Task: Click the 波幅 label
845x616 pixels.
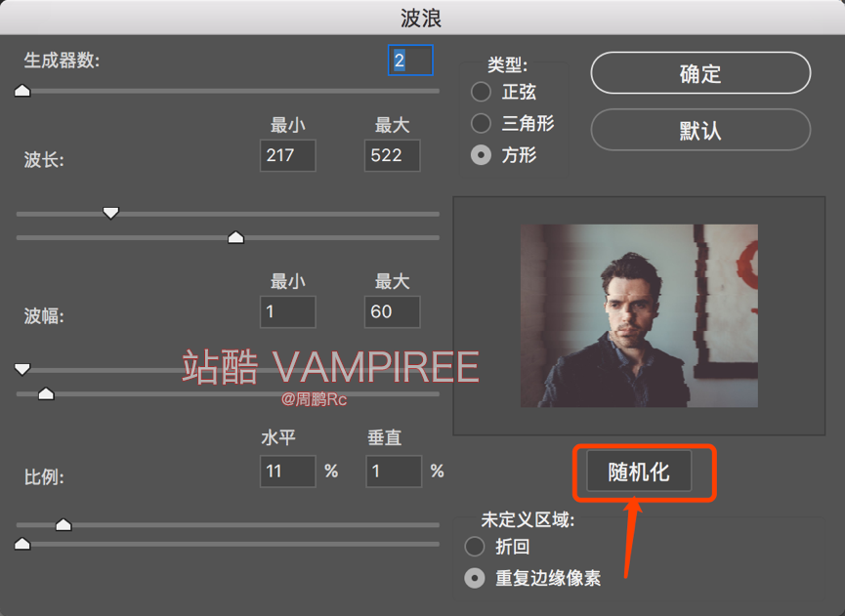Action: pos(44,316)
